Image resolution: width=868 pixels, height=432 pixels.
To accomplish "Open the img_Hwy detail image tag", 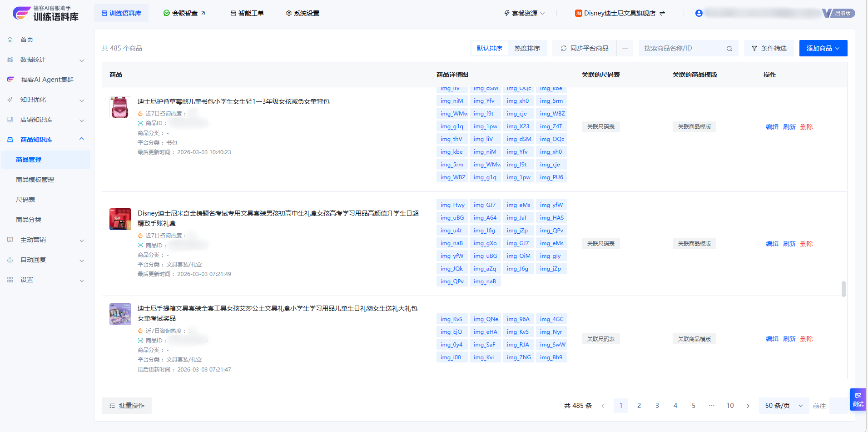I will 452,205.
